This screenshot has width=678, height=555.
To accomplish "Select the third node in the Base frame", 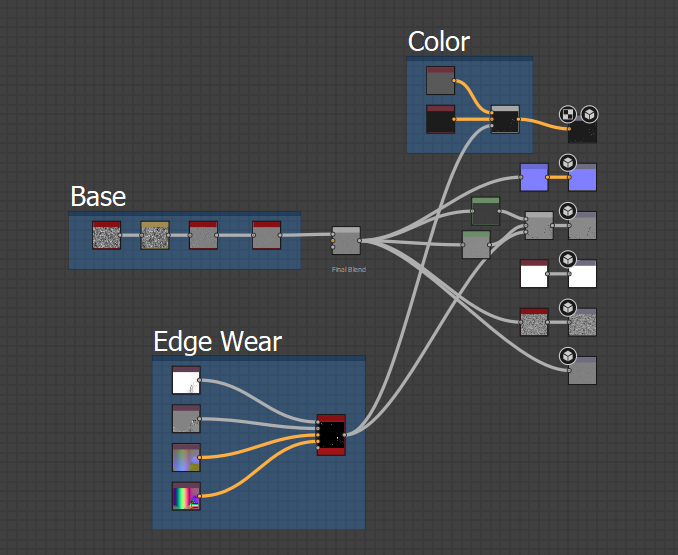I will (203, 235).
